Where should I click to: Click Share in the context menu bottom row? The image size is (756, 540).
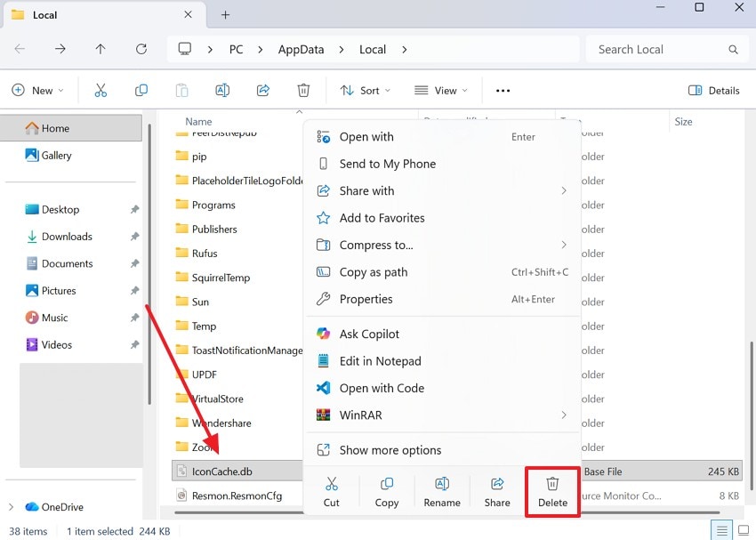point(497,492)
